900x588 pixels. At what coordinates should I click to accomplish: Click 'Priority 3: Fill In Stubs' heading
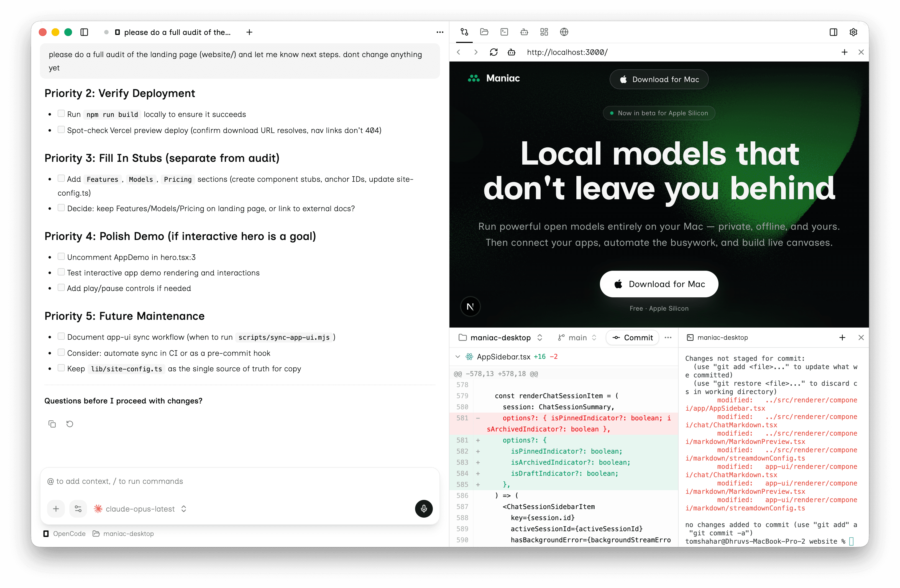click(x=162, y=158)
